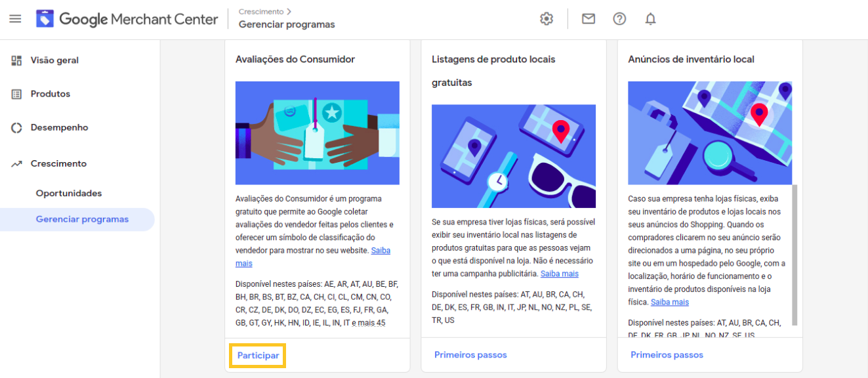
Task: Click the Google Merchant Center logo
Action: coord(127,19)
